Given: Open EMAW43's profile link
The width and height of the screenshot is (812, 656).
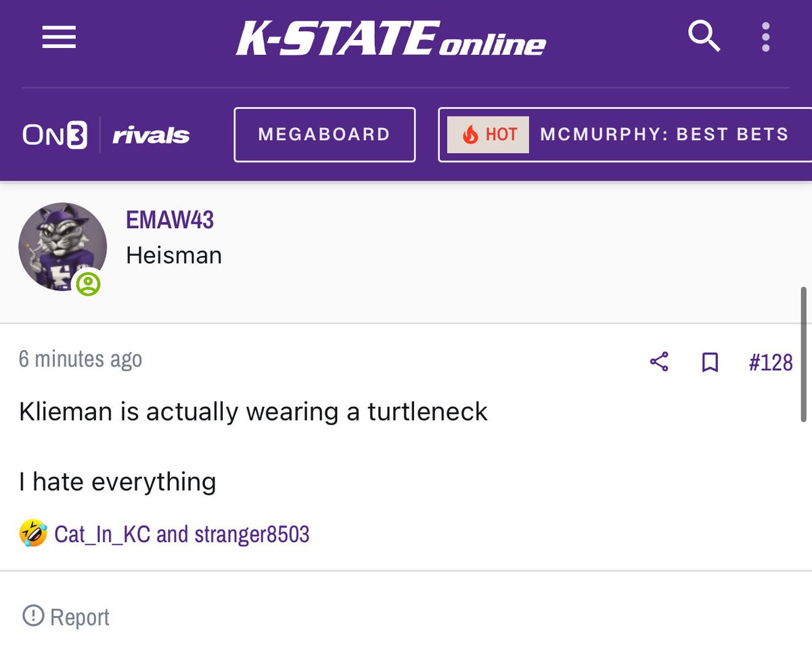Looking at the screenshot, I should 169,220.
